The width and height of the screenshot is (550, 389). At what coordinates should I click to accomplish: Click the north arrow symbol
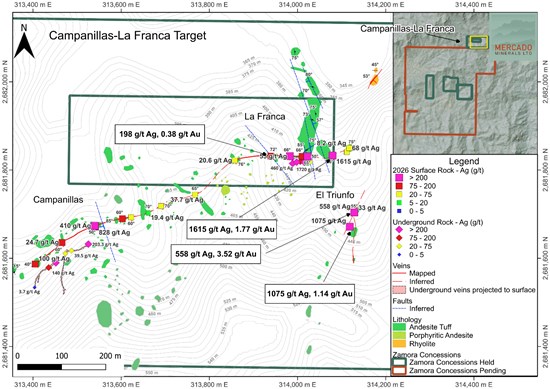coord(24,41)
